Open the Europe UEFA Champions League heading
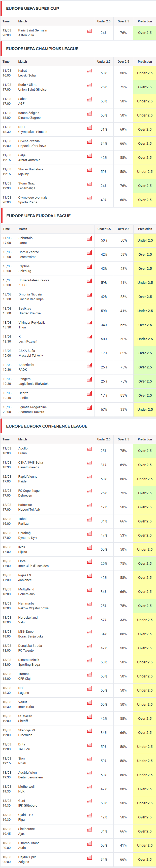 pos(42,49)
